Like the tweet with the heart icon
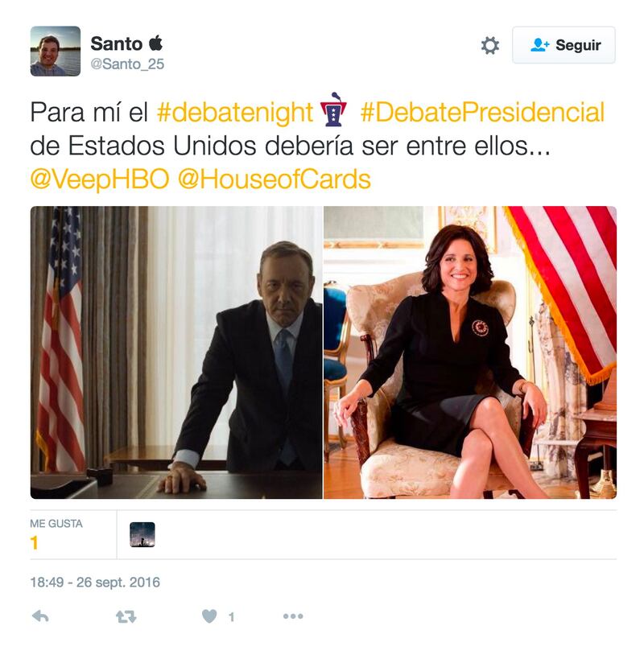Screen dimensions: 644x655 (209, 616)
